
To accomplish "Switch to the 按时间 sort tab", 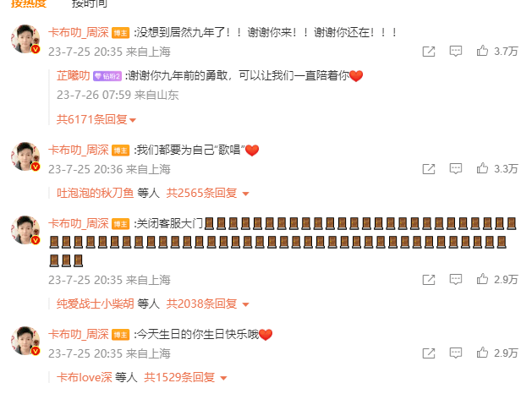I will (x=90, y=3).
